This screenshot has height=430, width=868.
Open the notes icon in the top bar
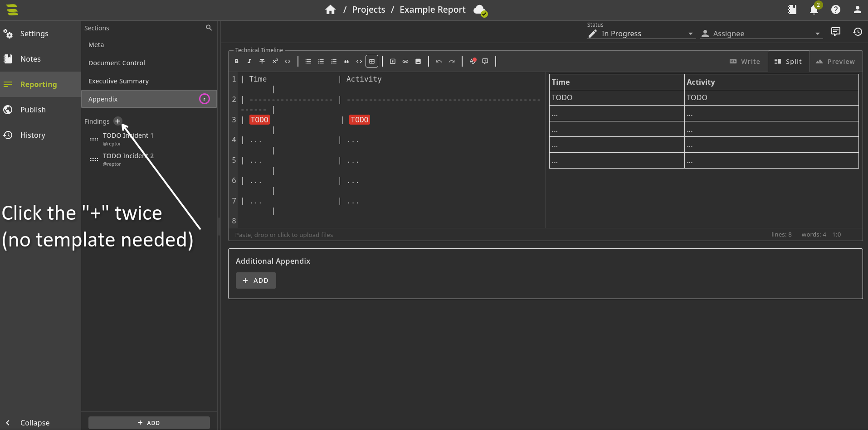point(792,10)
